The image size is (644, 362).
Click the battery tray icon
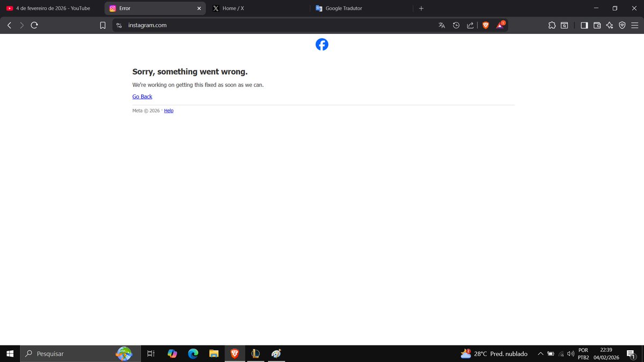point(551,353)
